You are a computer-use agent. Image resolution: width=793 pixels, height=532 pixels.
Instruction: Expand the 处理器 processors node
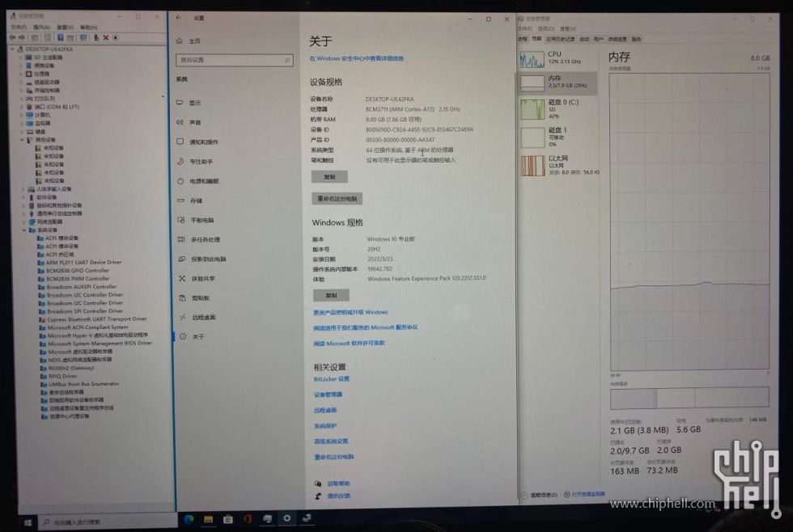click(21, 74)
